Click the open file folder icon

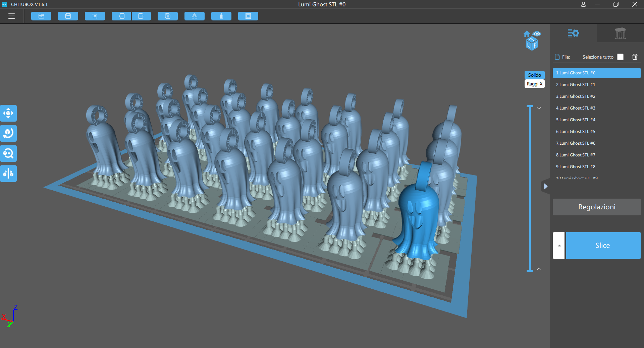pos(41,16)
